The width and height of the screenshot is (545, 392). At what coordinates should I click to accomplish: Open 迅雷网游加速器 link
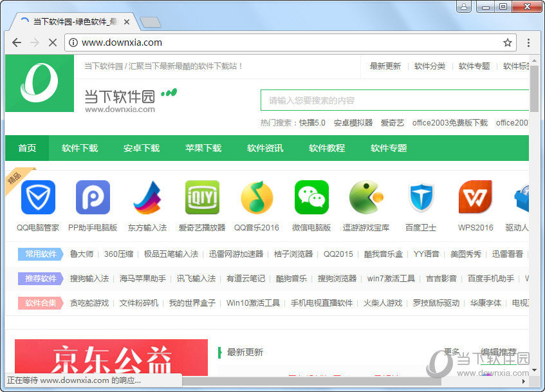click(x=236, y=254)
